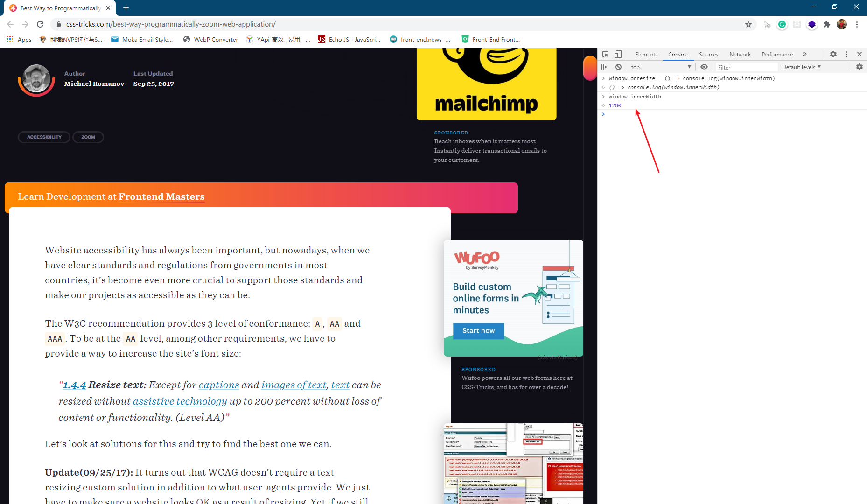The width and height of the screenshot is (867, 504).
Task: Open the WebP Converter bookmark
Action: point(210,39)
